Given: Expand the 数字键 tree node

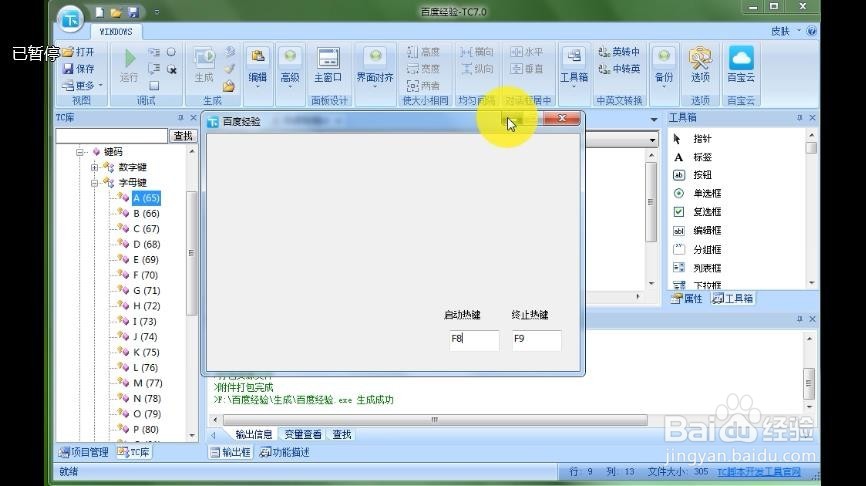Looking at the screenshot, I should [94, 167].
